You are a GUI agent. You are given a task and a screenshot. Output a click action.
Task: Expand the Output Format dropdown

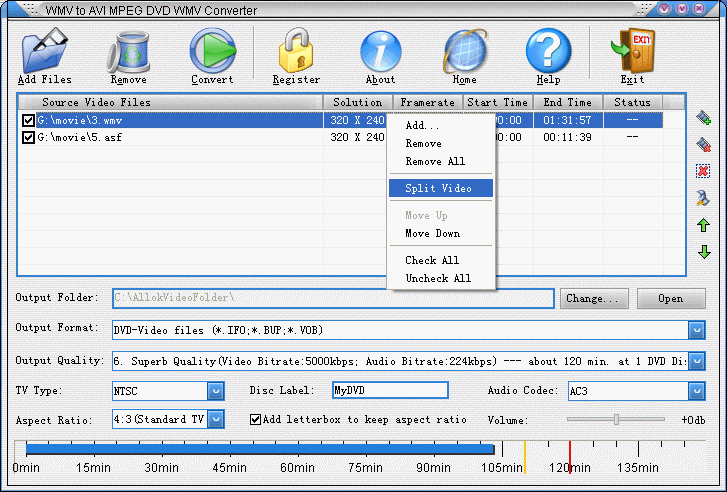point(696,329)
